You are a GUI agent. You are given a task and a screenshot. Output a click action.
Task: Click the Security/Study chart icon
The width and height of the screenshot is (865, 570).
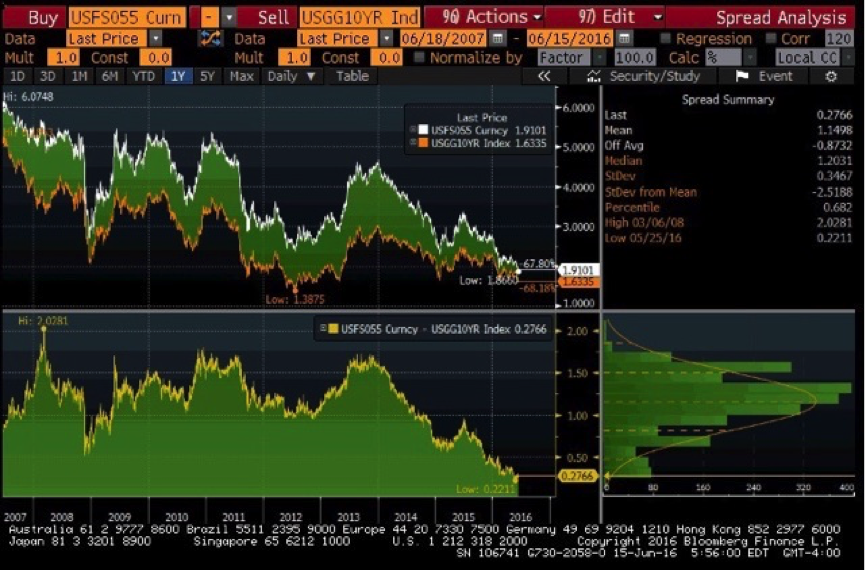[594, 76]
